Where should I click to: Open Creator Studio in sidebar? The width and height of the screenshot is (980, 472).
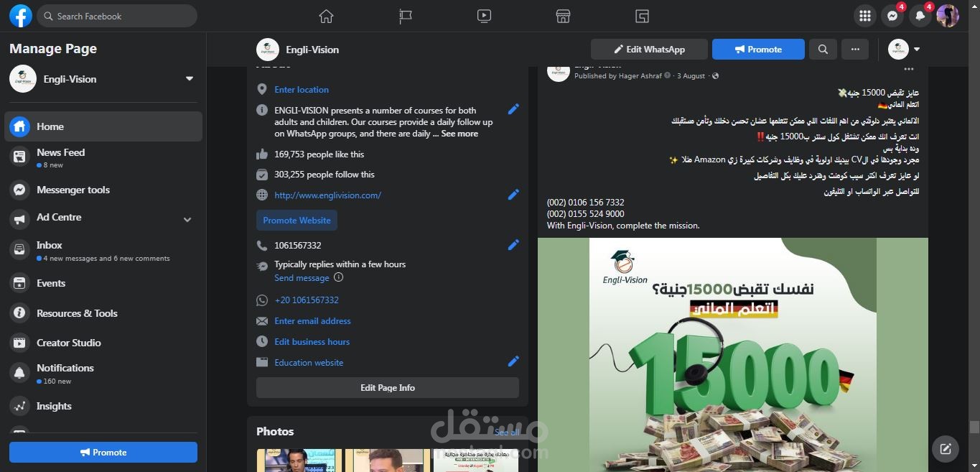(103, 343)
